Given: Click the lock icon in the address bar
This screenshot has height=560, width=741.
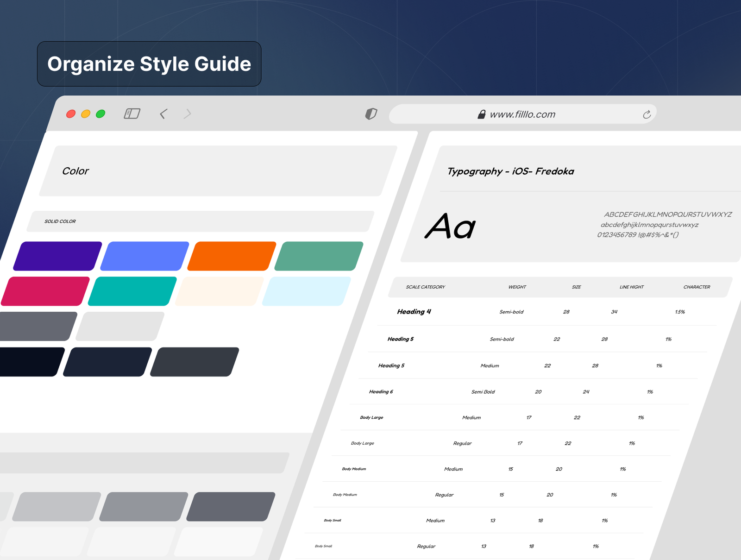Looking at the screenshot, I should pos(482,114).
